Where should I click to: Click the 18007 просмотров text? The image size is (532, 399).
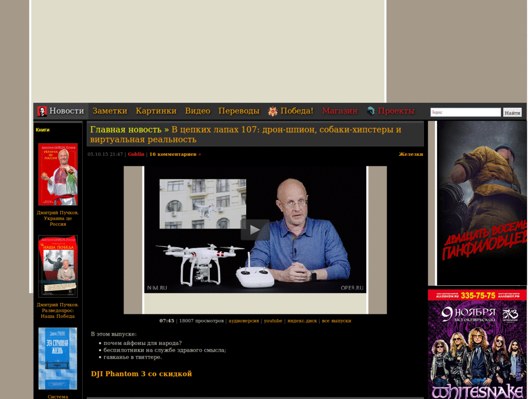pos(202,321)
